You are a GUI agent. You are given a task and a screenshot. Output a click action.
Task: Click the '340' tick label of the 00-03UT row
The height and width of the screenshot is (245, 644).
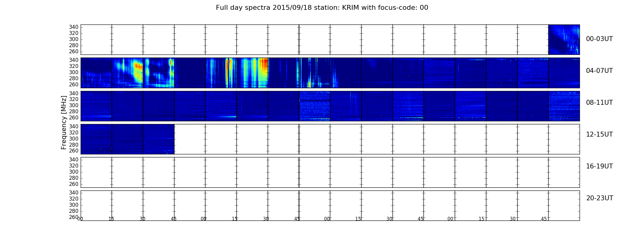click(74, 27)
